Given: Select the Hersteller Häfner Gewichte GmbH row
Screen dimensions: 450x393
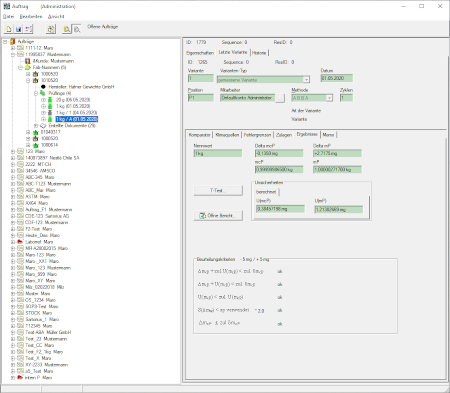Looking at the screenshot, I should tap(81, 87).
